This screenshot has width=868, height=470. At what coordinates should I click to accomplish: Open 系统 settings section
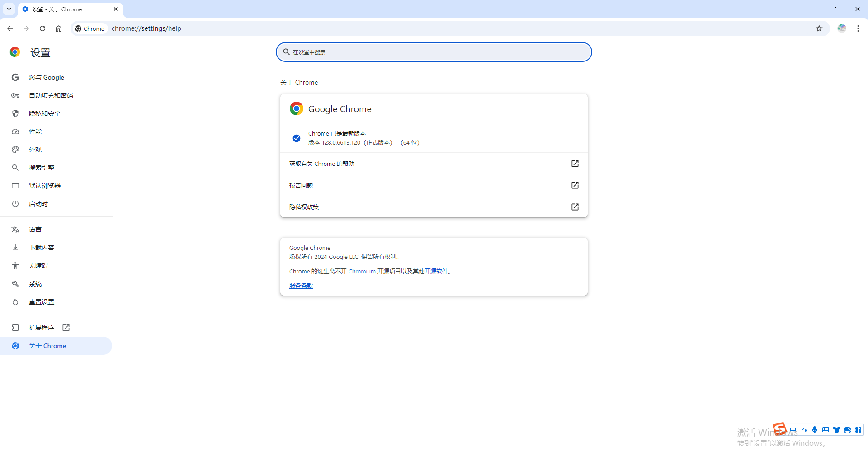pyautogui.click(x=57, y=284)
